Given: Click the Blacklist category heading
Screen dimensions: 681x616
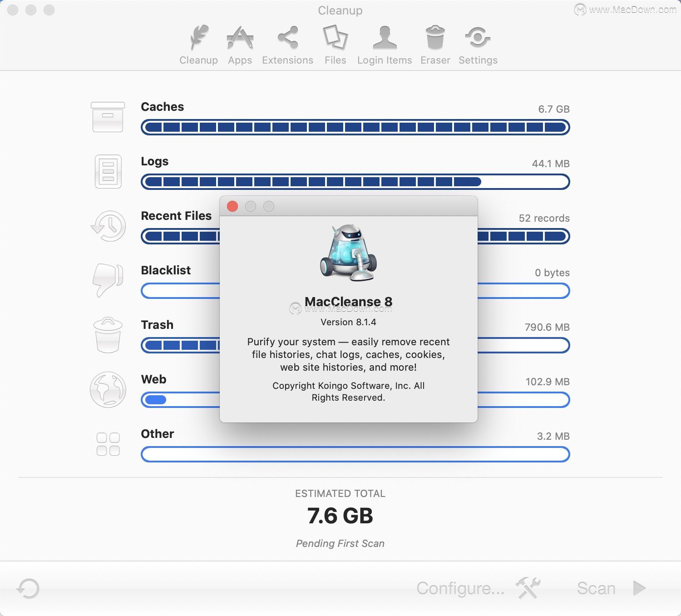Looking at the screenshot, I should tap(166, 270).
